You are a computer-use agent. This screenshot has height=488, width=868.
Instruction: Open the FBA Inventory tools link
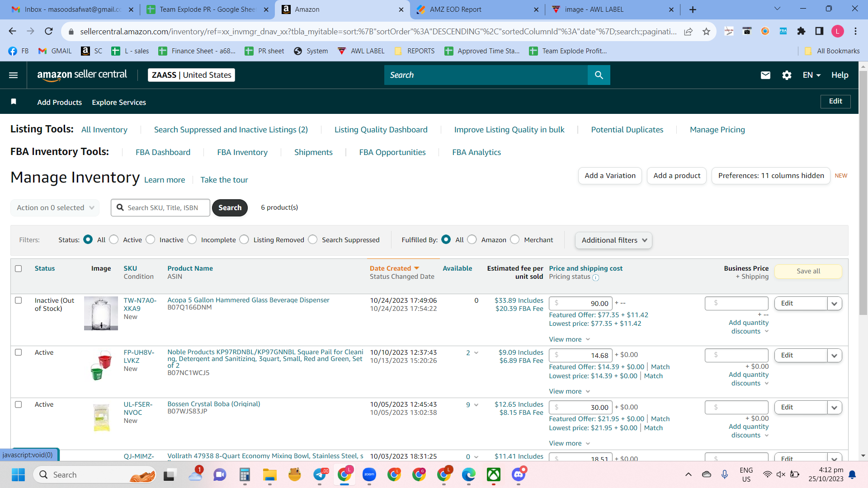pos(242,152)
